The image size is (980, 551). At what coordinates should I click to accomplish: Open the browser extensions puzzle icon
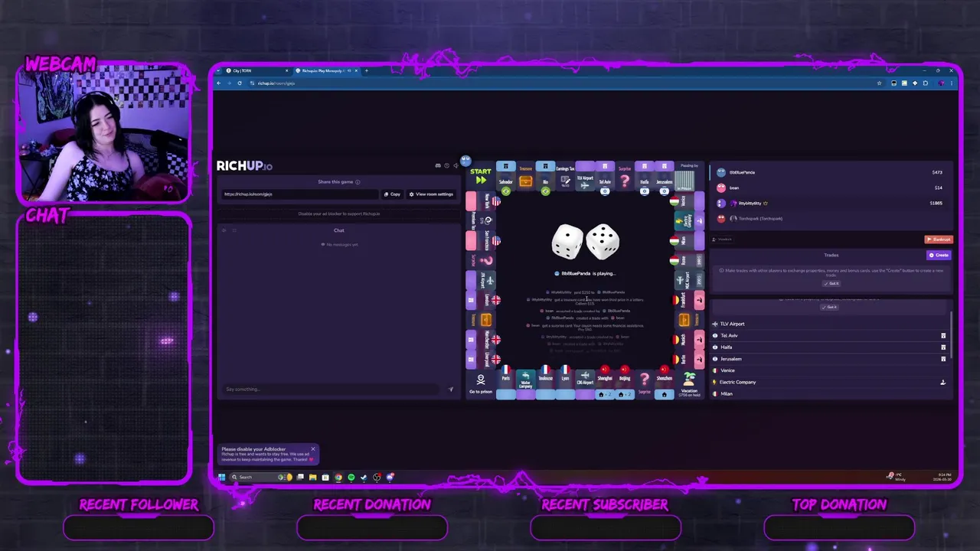(x=925, y=83)
